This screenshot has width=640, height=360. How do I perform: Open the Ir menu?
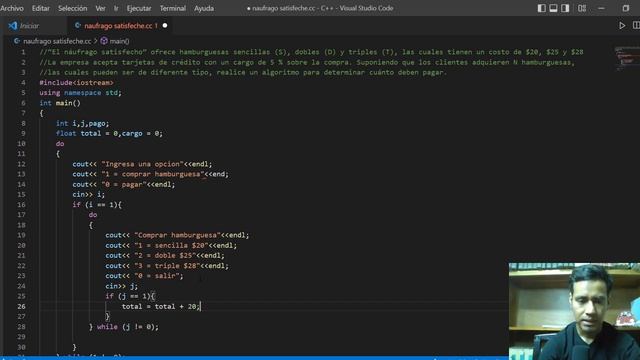point(116,8)
